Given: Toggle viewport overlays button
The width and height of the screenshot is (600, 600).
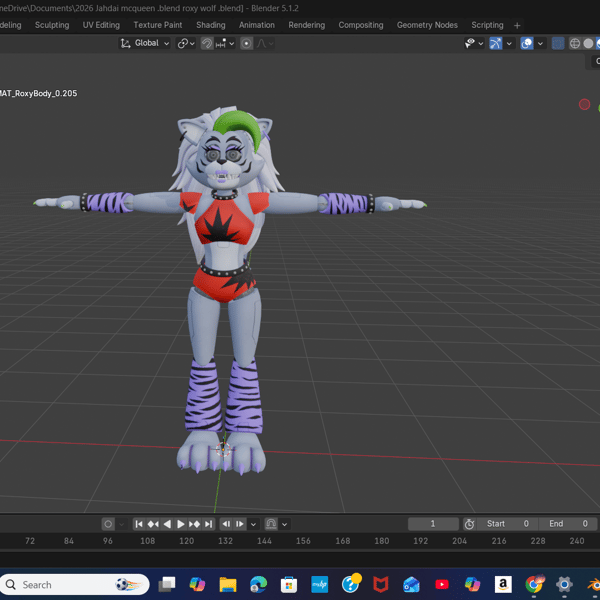Looking at the screenshot, I should coord(527,43).
